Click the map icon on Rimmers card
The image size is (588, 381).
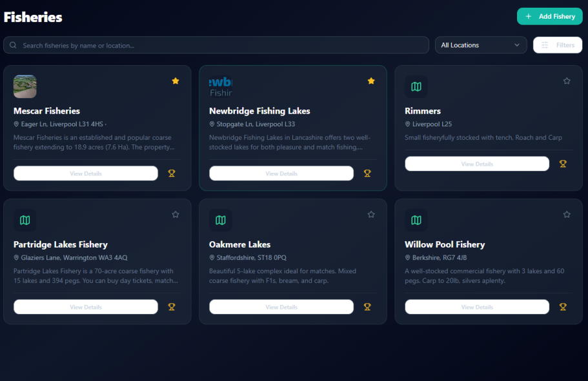416,86
